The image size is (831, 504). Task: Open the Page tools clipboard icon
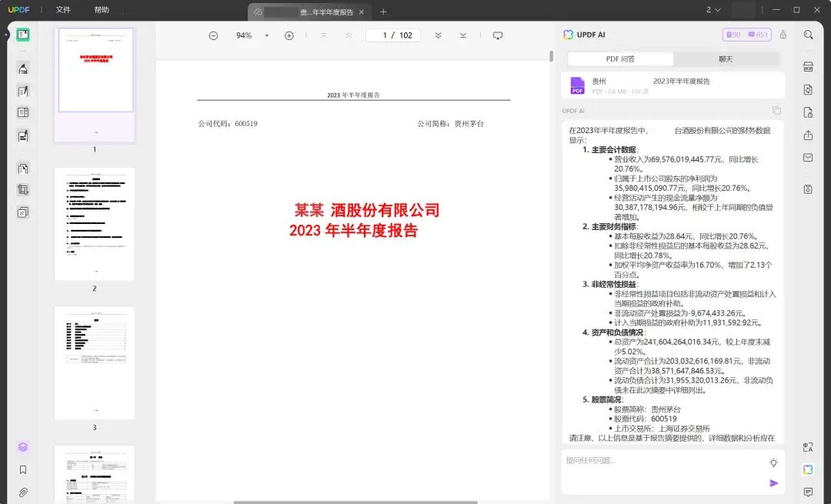23,169
